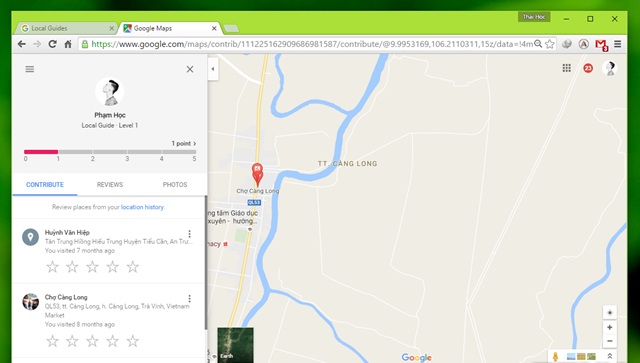Click the level progress bar

110,152
